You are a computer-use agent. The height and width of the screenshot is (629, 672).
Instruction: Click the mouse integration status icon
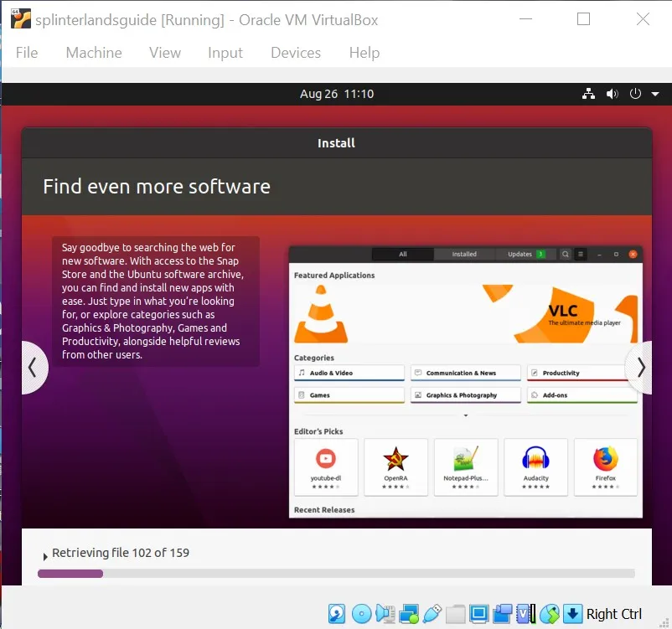[x=550, y=614]
